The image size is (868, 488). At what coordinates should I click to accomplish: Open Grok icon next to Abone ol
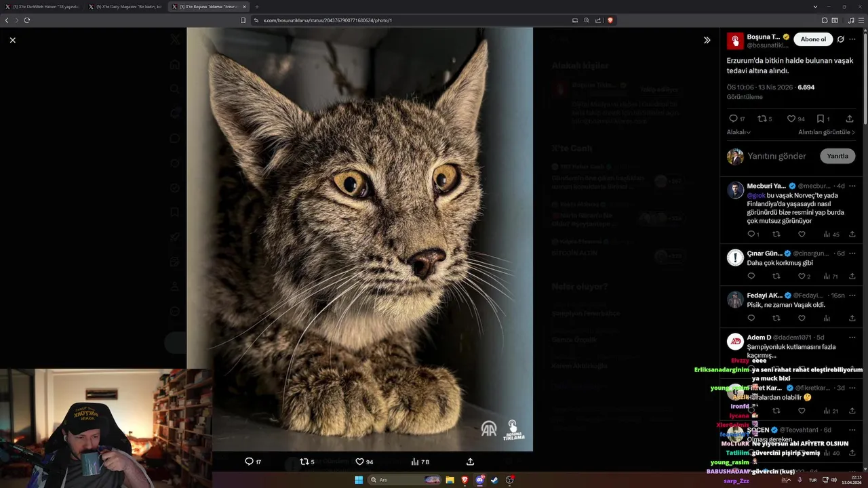[840, 39]
